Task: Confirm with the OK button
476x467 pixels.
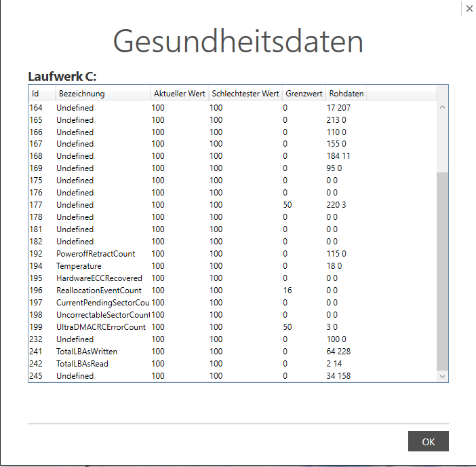Action: [428, 441]
